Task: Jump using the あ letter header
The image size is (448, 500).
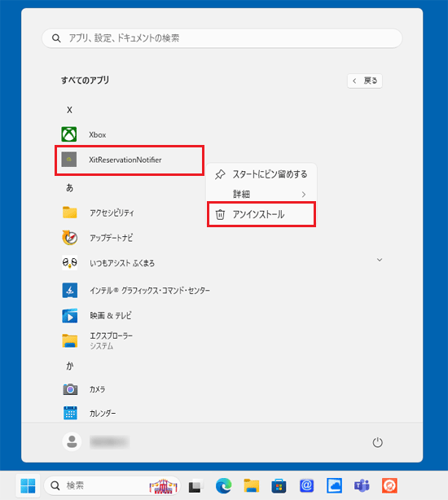Action: point(69,188)
